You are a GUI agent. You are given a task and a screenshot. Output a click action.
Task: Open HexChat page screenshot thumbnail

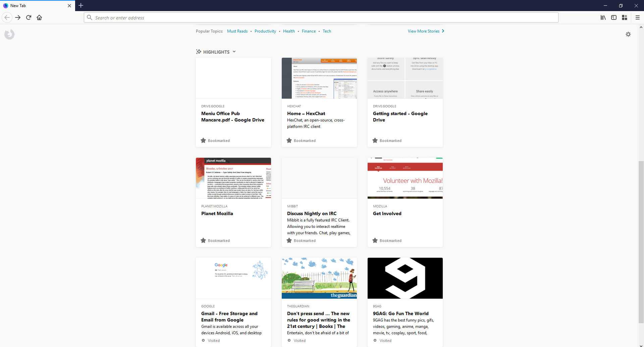tap(319, 78)
